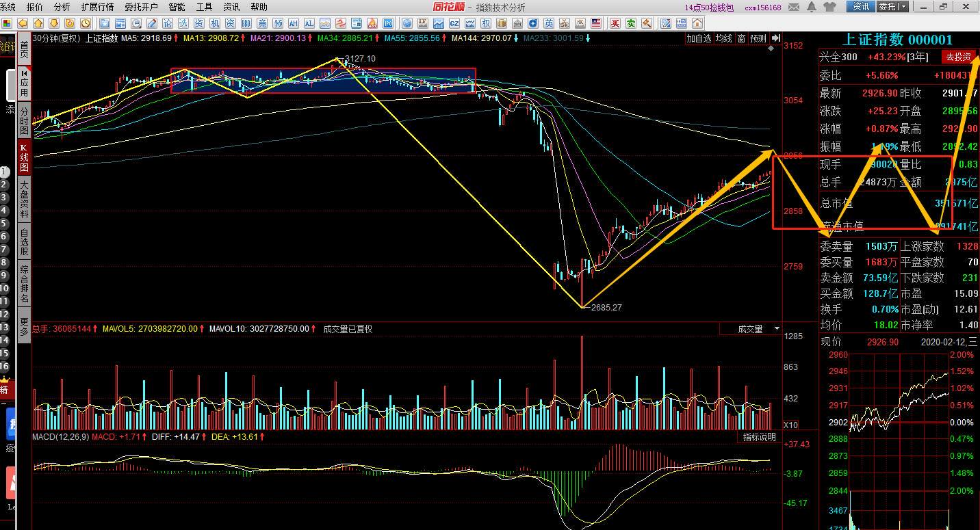Image resolution: width=980 pixels, height=530 pixels.
Task: Open the HOT stocks flame icon
Action: (x=372, y=24)
